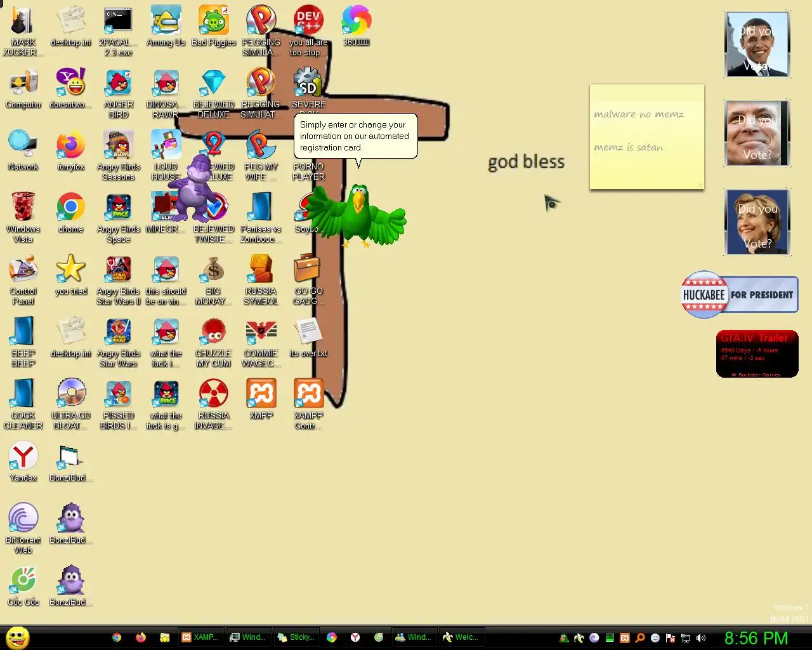Open the Windows Vista recycle bin icon
Screen dimensions: 812x650
[x=23, y=218]
